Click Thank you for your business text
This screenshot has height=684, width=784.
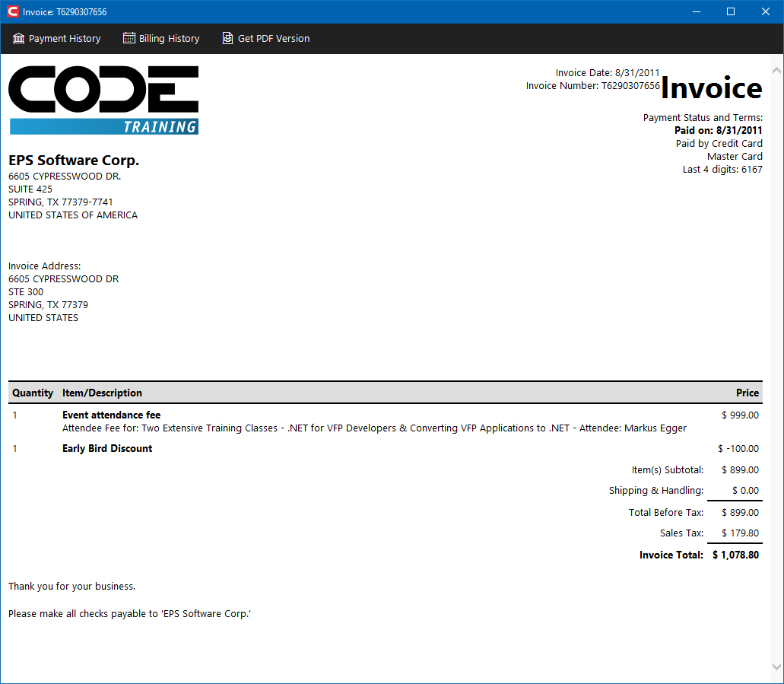pos(72,587)
